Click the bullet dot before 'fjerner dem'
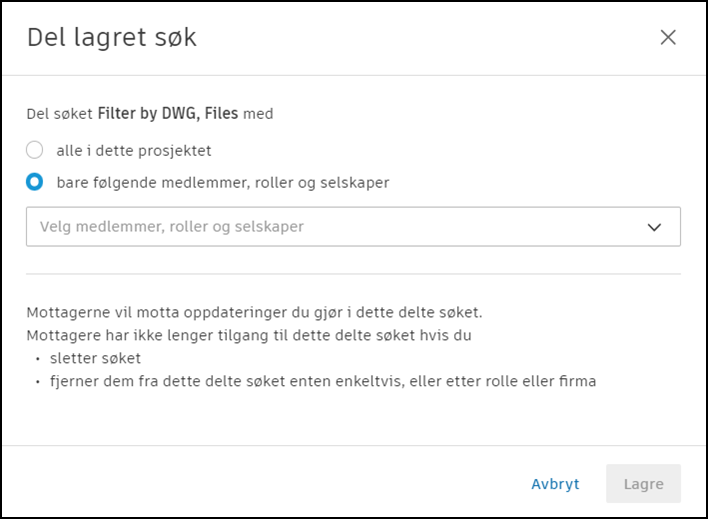Viewport: 708px width, 519px height. coord(38,381)
